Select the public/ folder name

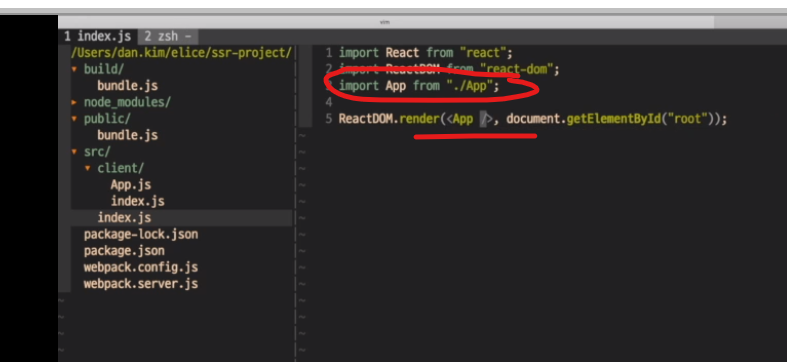107,119
